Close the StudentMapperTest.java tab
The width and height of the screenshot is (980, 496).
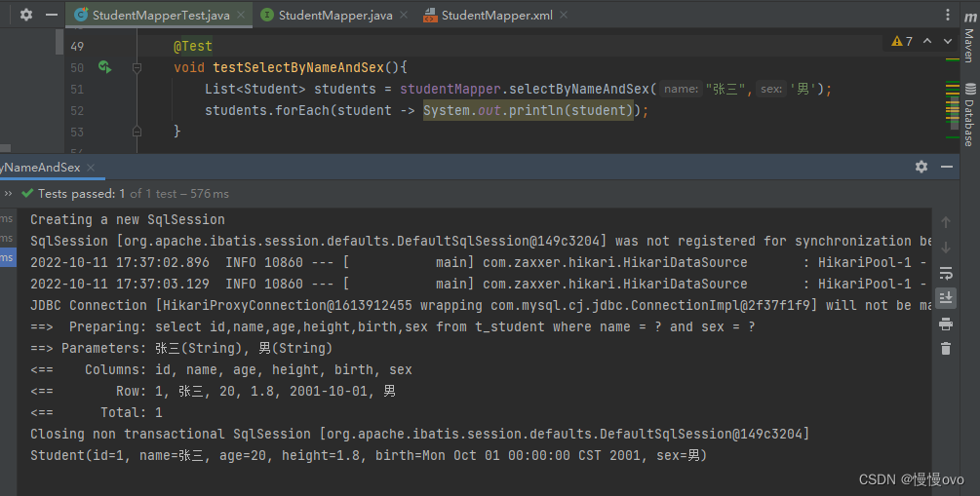[244, 16]
